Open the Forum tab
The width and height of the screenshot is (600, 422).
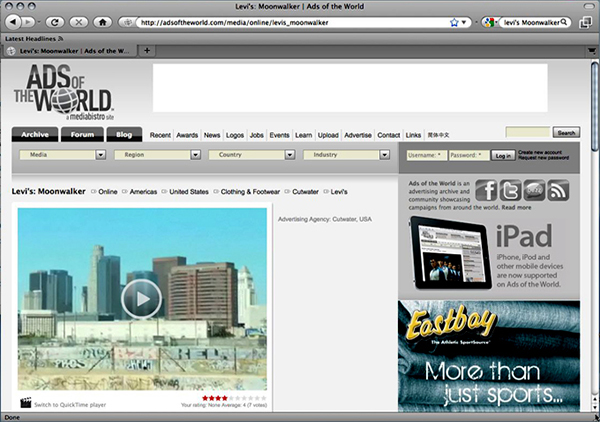coord(82,135)
